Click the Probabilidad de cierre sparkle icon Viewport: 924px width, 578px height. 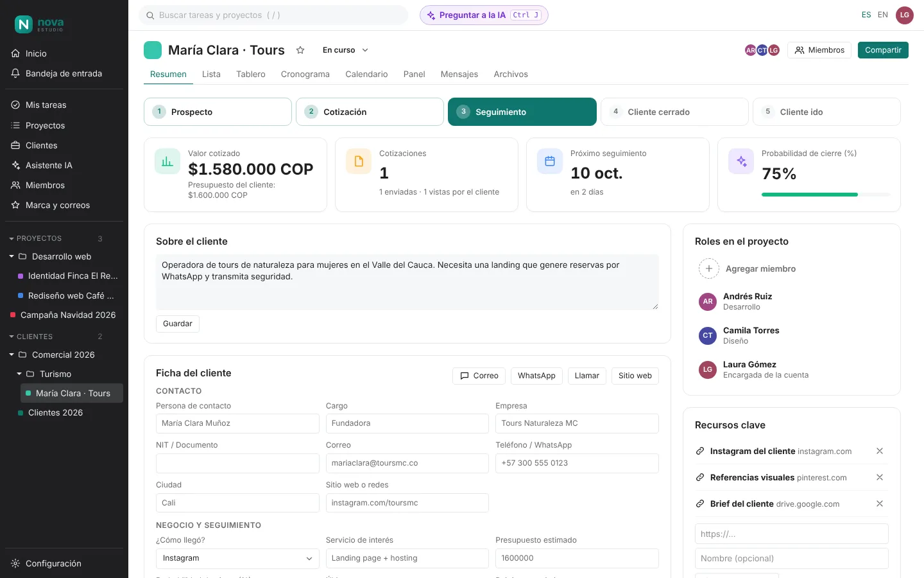point(741,161)
